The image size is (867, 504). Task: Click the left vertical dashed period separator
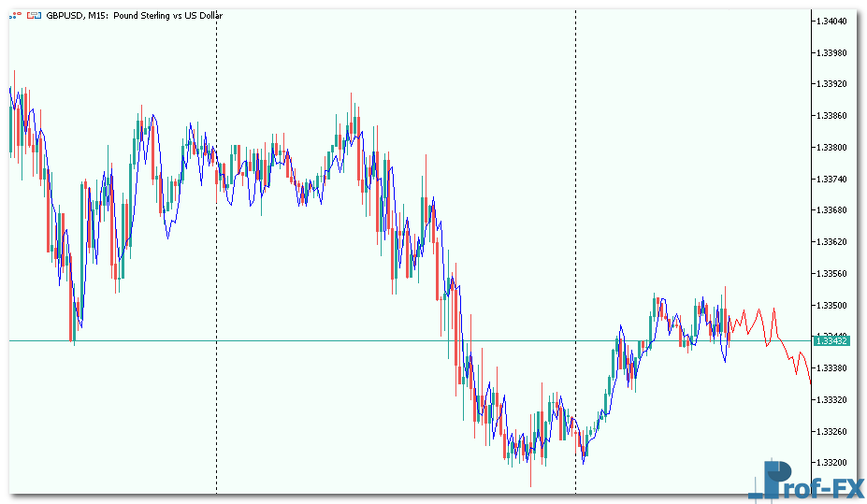coord(217,281)
